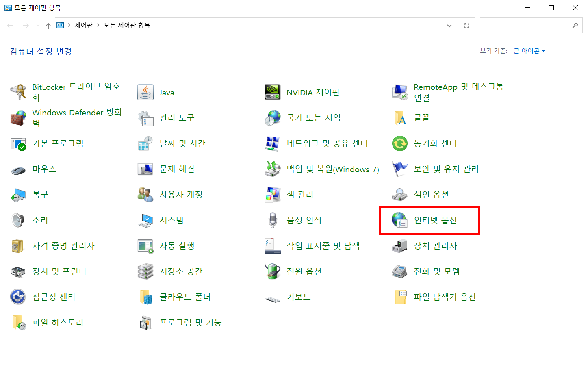Click the 시스템 text label
The image size is (588, 371).
click(x=171, y=220)
